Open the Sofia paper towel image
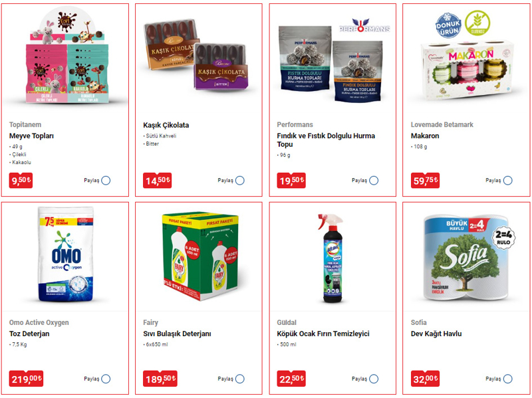The height and width of the screenshot is (398, 532). coord(468,258)
